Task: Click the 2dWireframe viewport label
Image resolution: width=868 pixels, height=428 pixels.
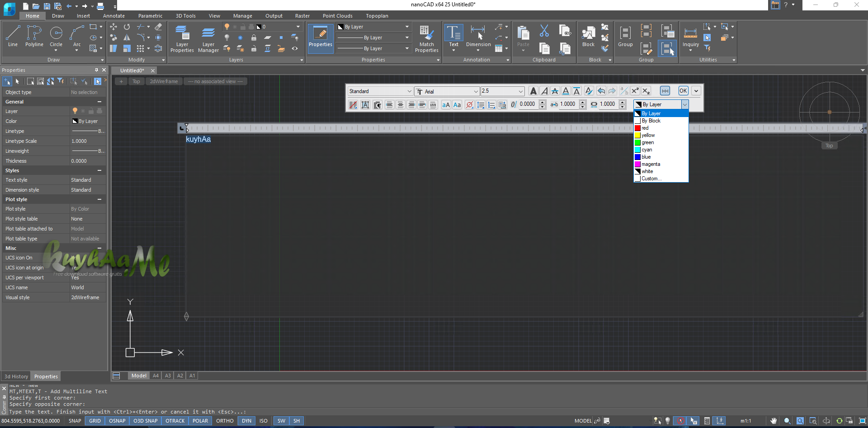Action: 164,81
